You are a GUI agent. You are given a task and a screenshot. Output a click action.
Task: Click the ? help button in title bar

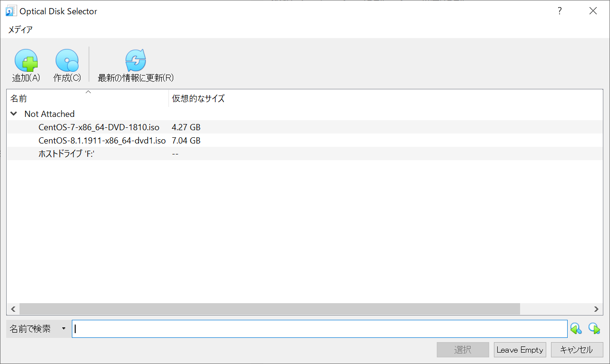pyautogui.click(x=560, y=11)
